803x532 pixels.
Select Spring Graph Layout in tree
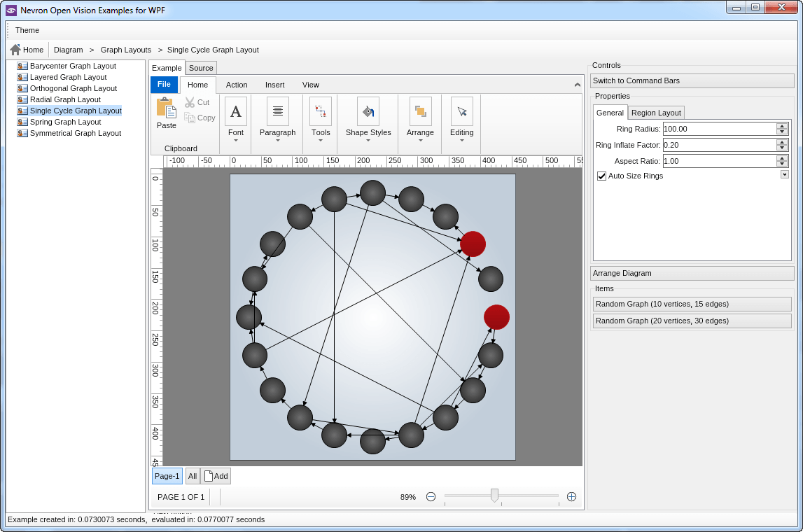point(65,122)
